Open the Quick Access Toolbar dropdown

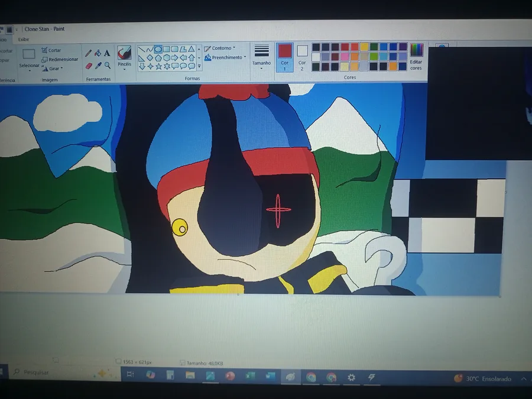coord(17,30)
